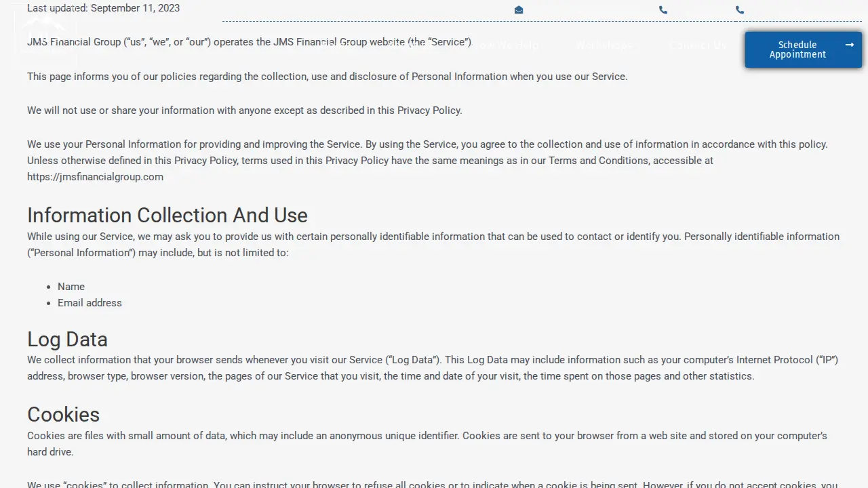
Task: Click the Log Data heading
Action: click(67, 339)
